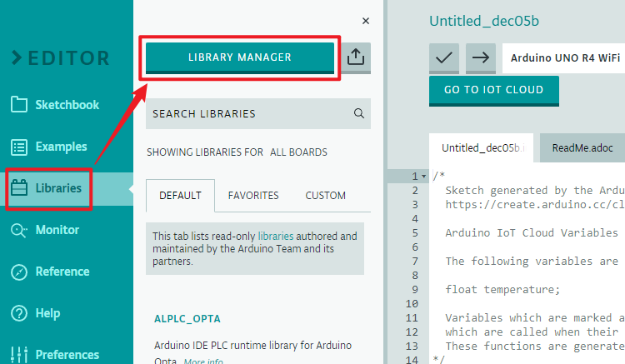Click the SEARCH LIBRARIES input field
The height and width of the screenshot is (364, 625).
click(x=258, y=113)
